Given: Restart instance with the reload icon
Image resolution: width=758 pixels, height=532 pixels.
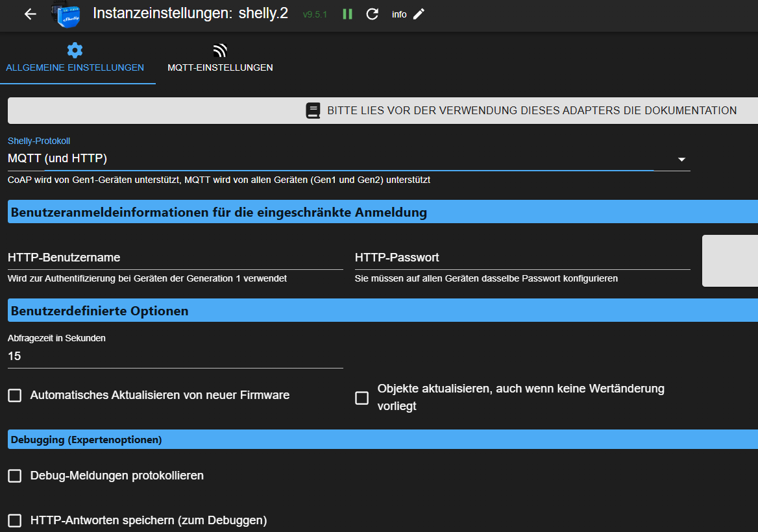Looking at the screenshot, I should pyautogui.click(x=372, y=14).
